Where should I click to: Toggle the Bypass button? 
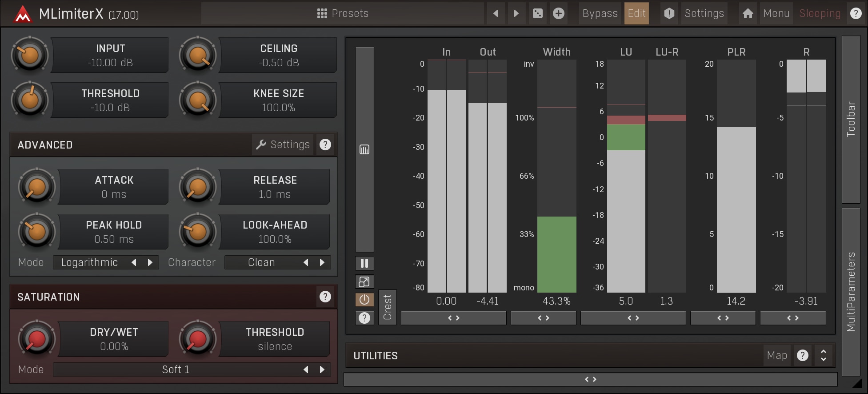tap(600, 13)
